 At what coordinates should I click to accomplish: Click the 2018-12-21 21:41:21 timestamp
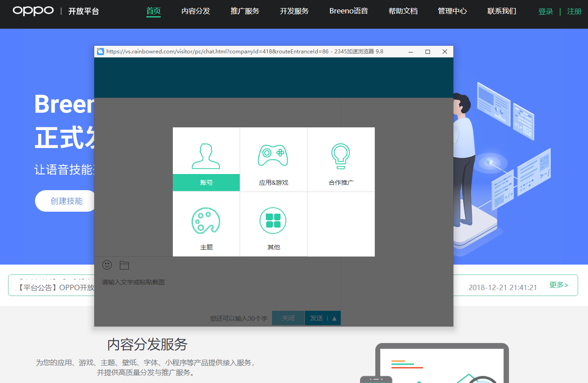503,287
